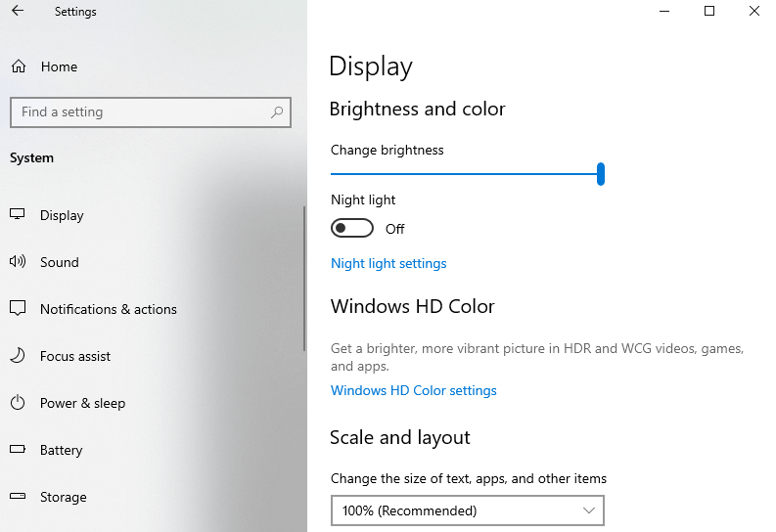Open the text size scaling dropdown
The height and width of the screenshot is (532, 776).
467,510
